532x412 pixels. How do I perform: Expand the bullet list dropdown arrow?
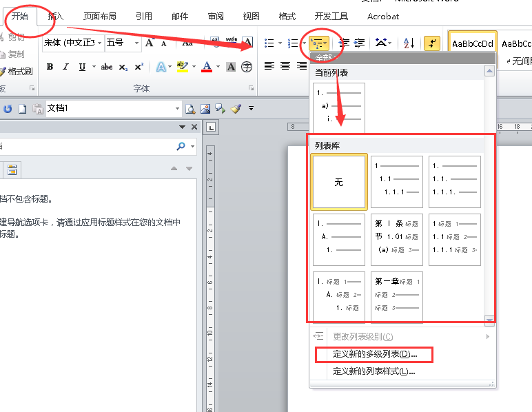coord(280,43)
